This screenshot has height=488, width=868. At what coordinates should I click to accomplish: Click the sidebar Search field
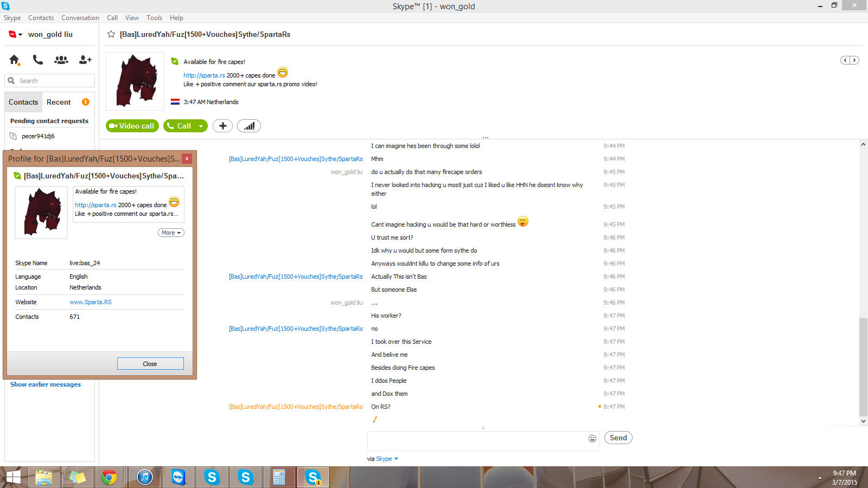(x=50, y=81)
